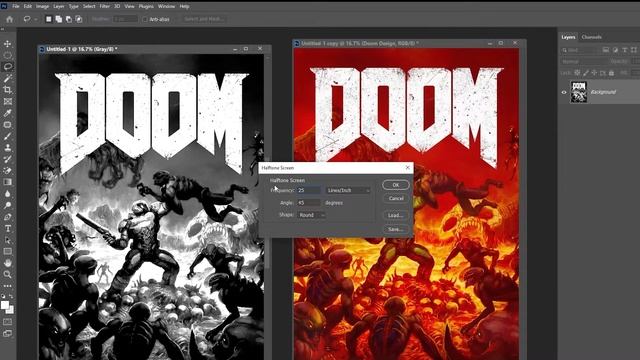Select the Rectangle shape tool
Screen dimensions: 640x360
(x=7, y=251)
